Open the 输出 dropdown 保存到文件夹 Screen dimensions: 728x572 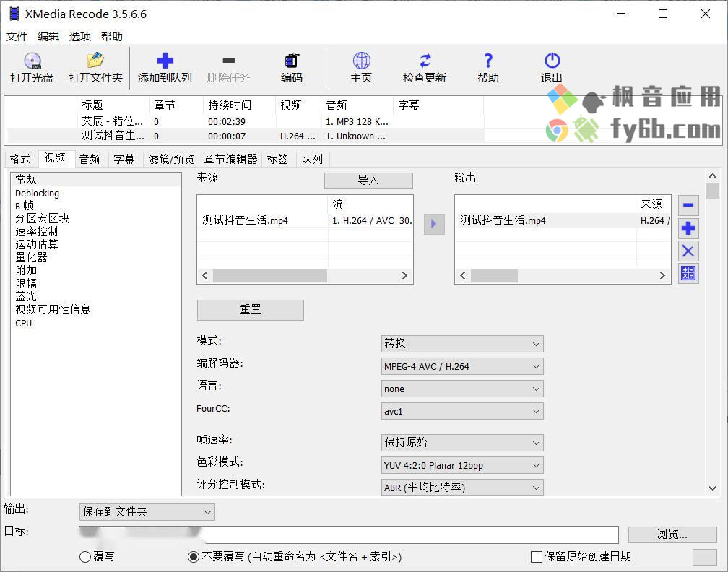147,511
